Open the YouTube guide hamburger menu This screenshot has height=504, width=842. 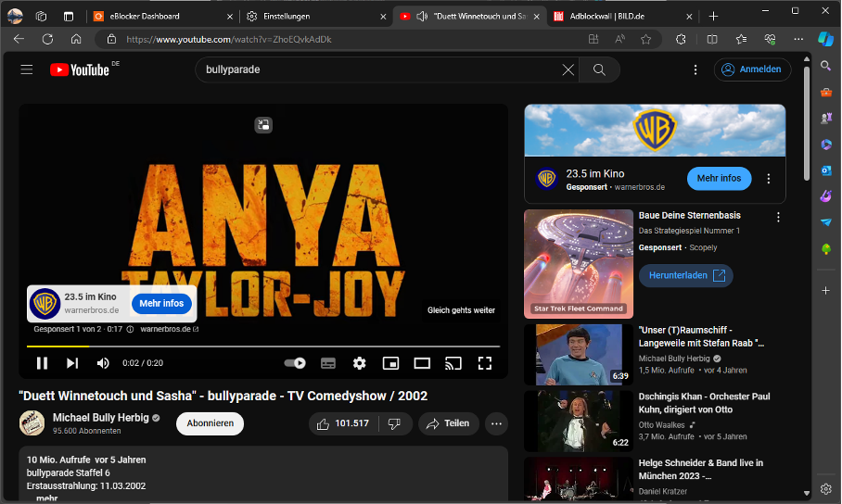[27, 69]
